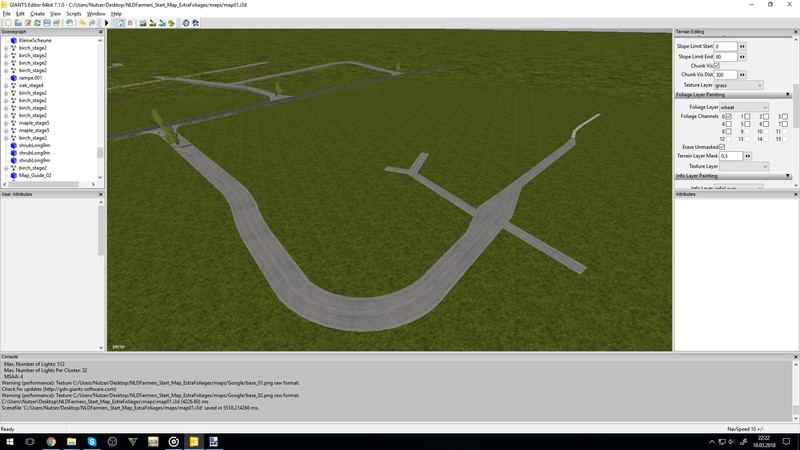Open the Terrain Editing Texture Layer grass dropdown
Image resolution: width=800 pixels, height=450 pixels.
click(739, 85)
